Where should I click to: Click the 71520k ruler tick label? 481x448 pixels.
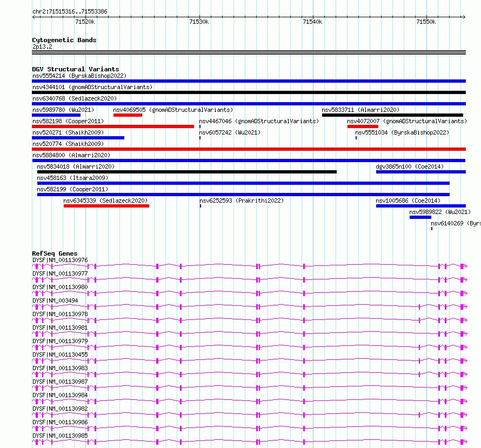[85, 22]
